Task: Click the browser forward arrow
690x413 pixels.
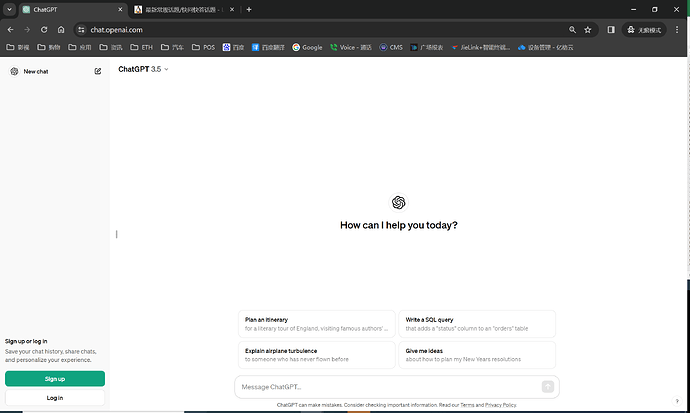Action: click(27, 29)
